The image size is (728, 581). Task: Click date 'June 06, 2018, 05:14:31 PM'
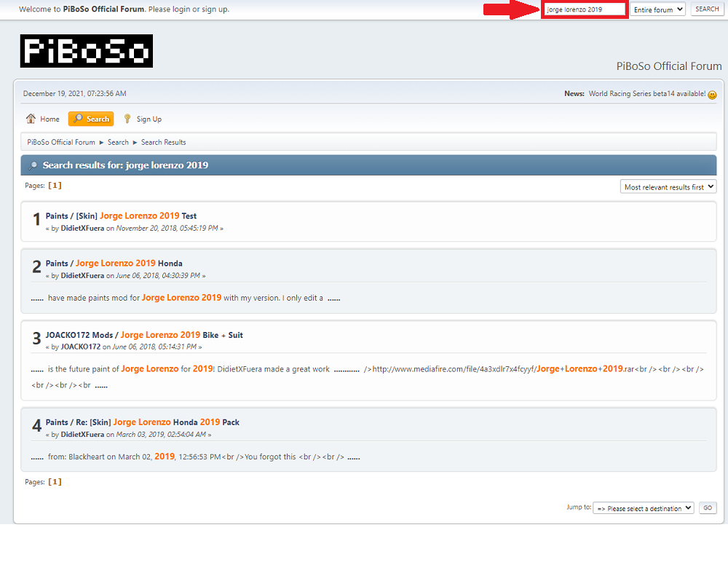tap(154, 347)
